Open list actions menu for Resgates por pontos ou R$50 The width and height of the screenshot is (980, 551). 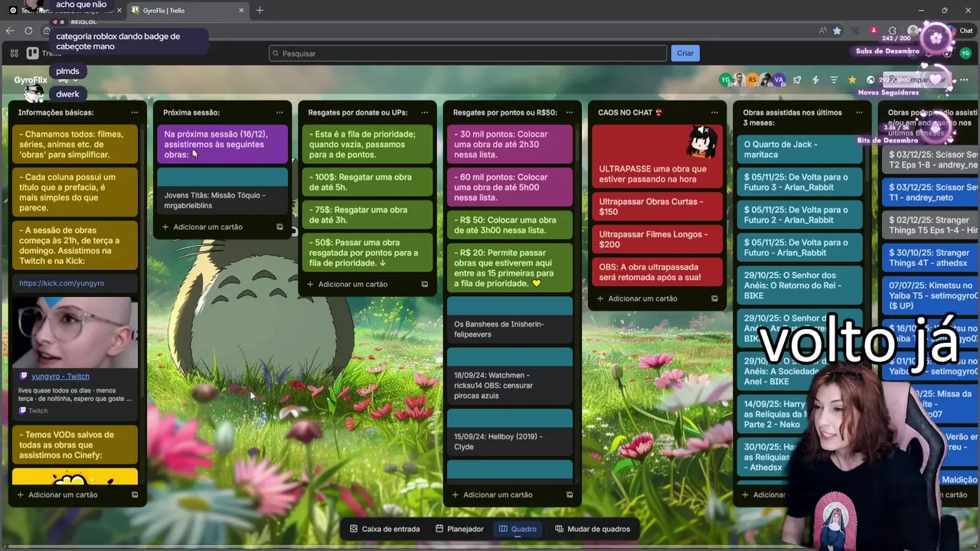[x=569, y=112]
